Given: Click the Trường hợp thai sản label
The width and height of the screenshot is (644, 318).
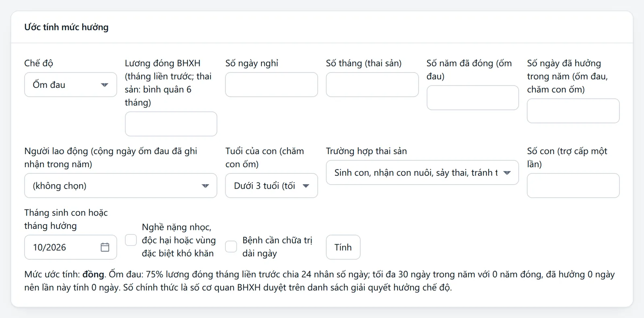Looking at the screenshot, I should [x=366, y=151].
